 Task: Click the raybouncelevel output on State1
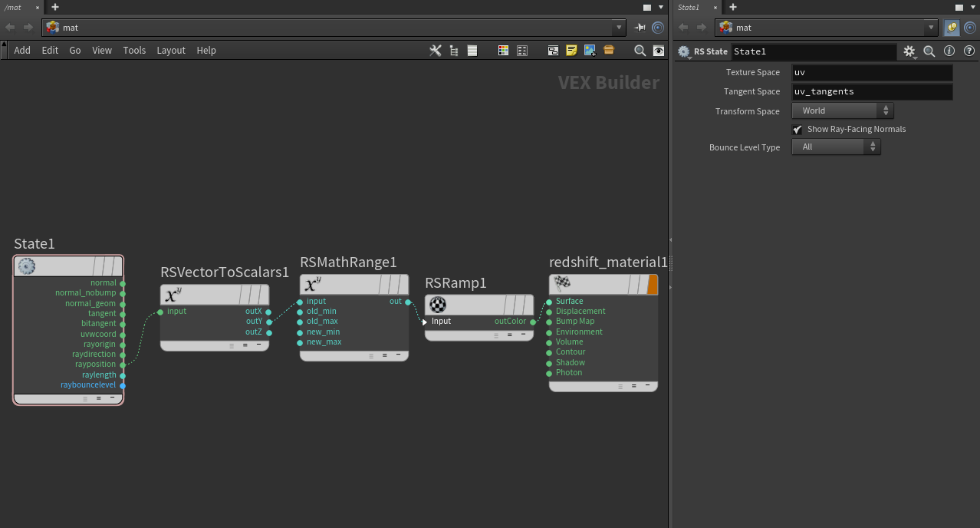[x=123, y=385]
